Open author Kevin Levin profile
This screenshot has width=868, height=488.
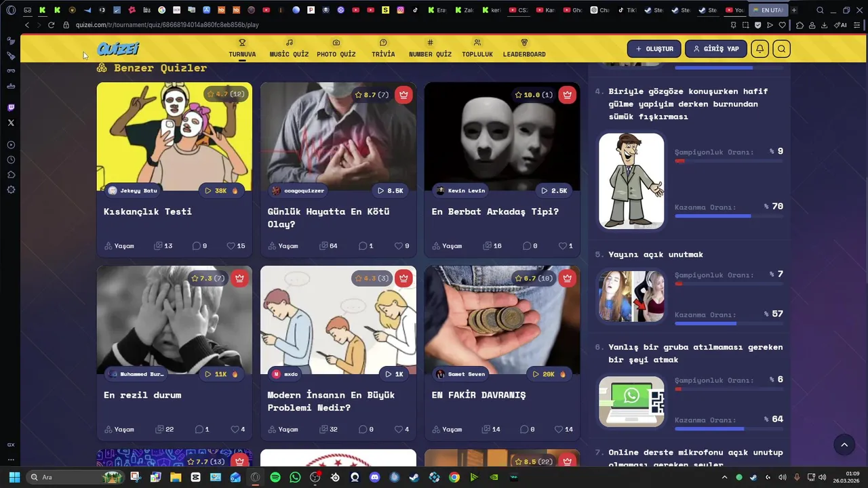(x=461, y=190)
